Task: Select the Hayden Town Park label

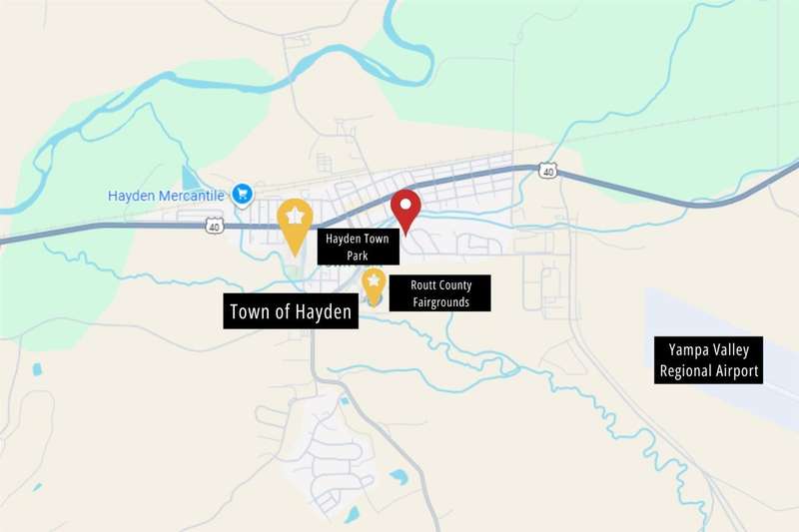Action: (358, 247)
